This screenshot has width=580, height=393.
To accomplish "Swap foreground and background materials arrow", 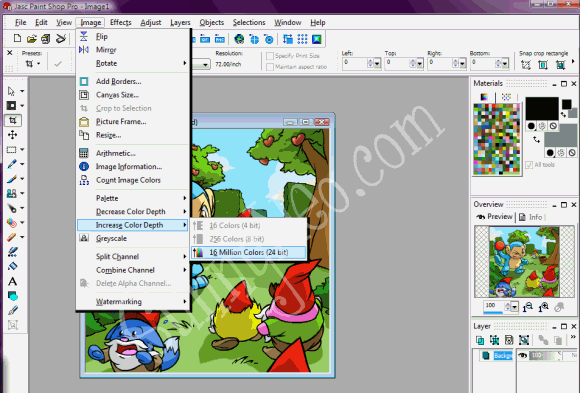I will click(536, 140).
